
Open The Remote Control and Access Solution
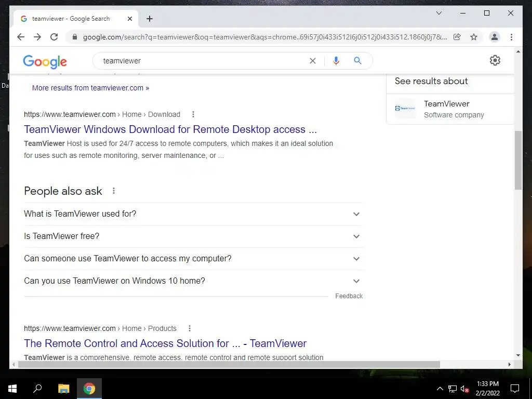165,343
